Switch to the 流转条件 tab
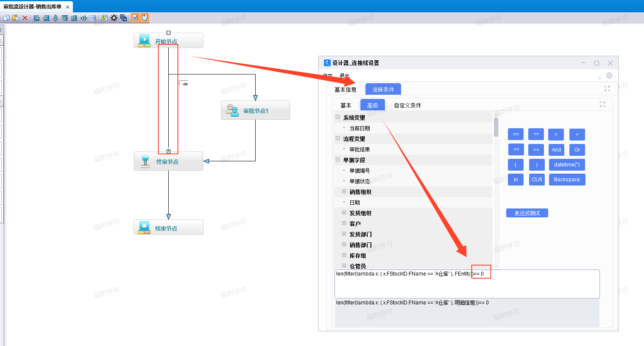The width and height of the screenshot is (644, 346). (383, 90)
